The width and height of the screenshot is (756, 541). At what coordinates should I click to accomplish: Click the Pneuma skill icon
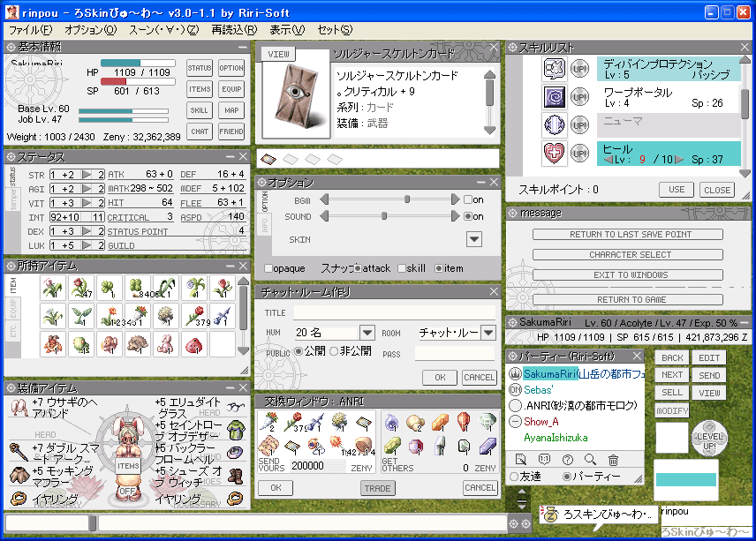[554, 125]
